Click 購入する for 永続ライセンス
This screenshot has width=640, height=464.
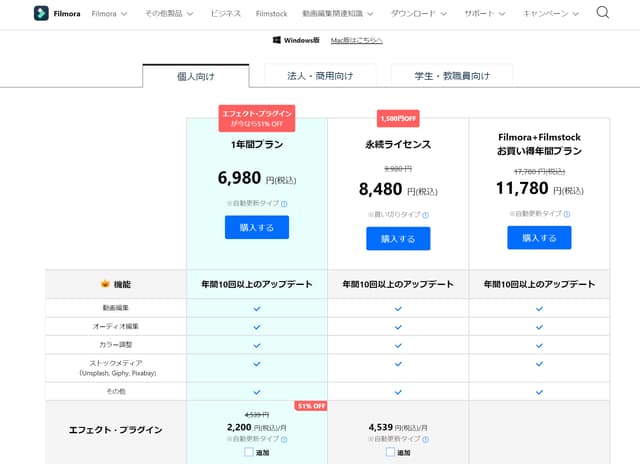click(398, 238)
